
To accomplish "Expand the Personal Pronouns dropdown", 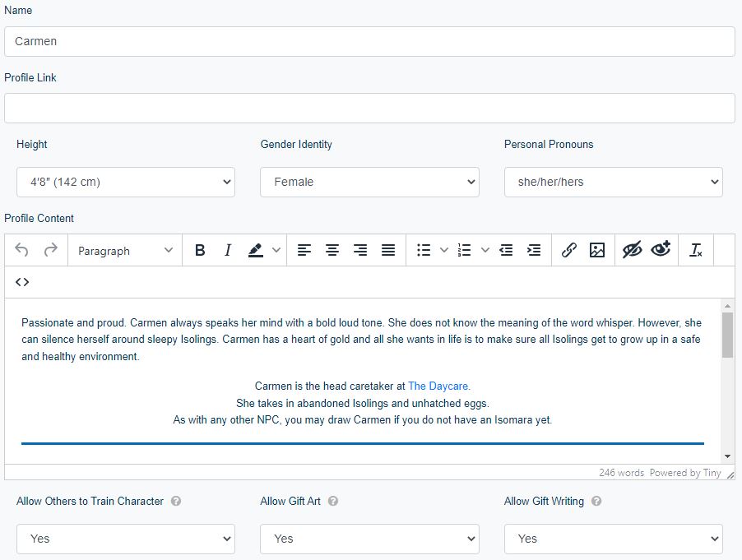I will click(613, 183).
